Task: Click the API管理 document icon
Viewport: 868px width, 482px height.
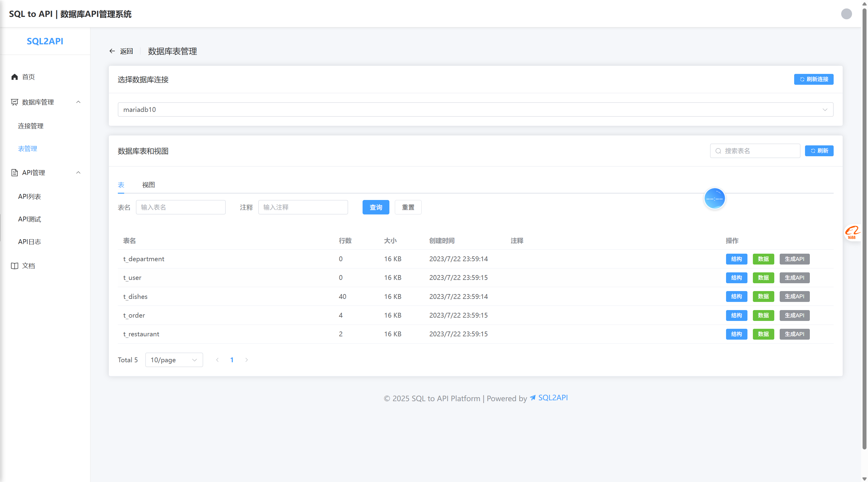Action: click(14, 173)
